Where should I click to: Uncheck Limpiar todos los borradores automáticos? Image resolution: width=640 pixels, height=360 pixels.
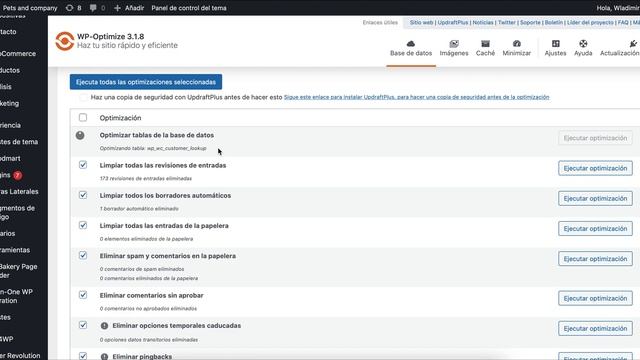point(83,195)
